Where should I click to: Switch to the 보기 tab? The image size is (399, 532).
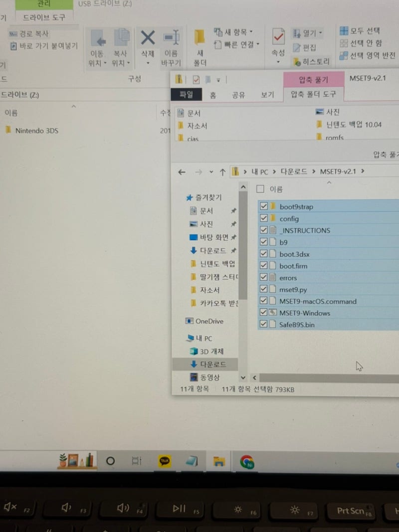click(x=267, y=95)
